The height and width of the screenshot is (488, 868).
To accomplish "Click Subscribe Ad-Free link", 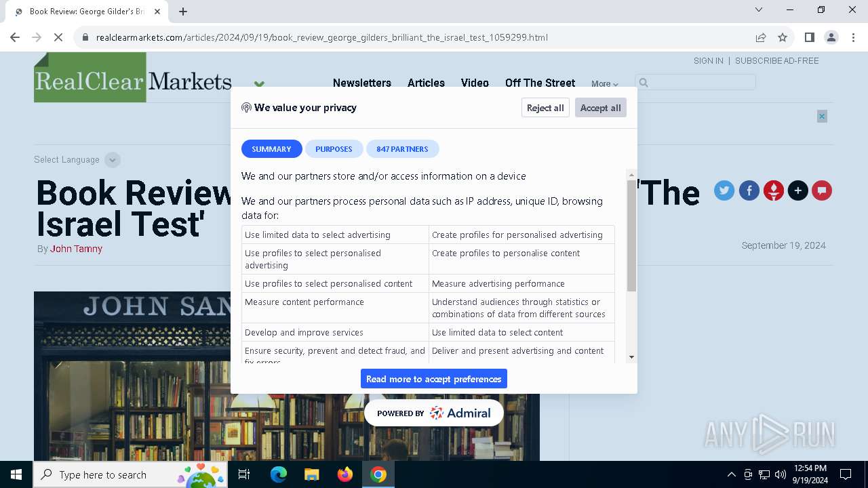I will point(777,61).
